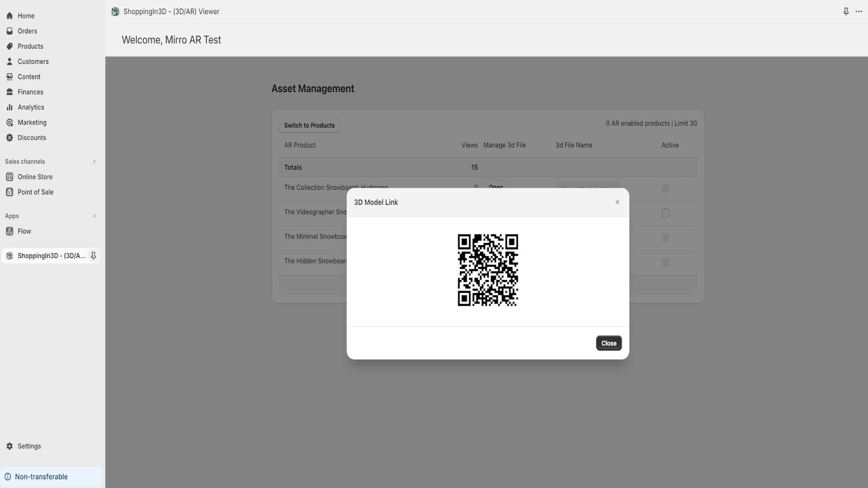
Task: Click the ShoppingIn3D logo in header
Action: [x=115, y=11]
